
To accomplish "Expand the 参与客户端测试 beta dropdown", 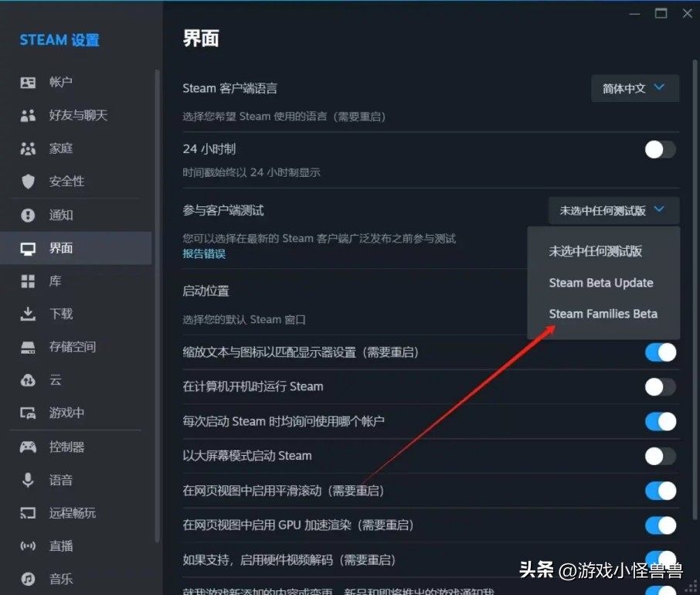I will pyautogui.click(x=613, y=210).
